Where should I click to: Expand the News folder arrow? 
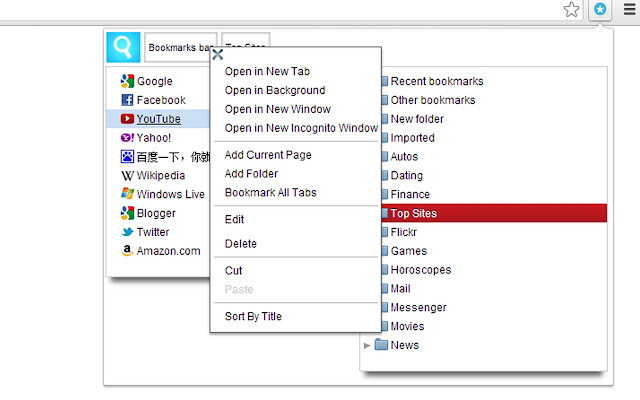click(x=367, y=345)
